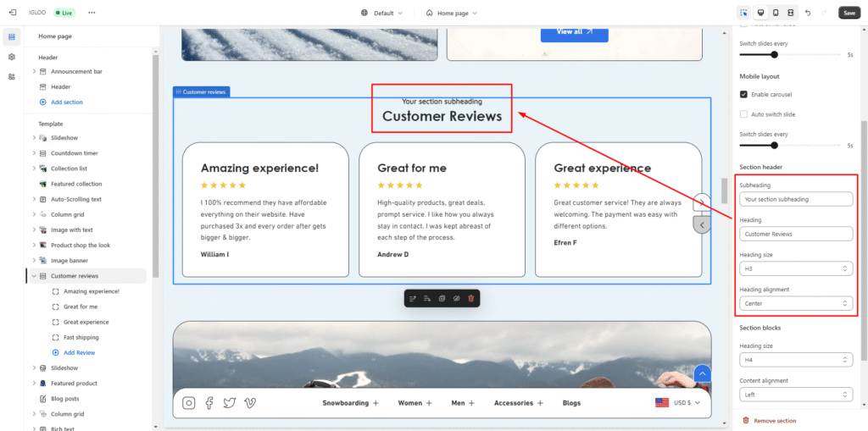This screenshot has height=431, width=868.
Task: Open the Heading alignment Center dropdown
Action: 795,303
